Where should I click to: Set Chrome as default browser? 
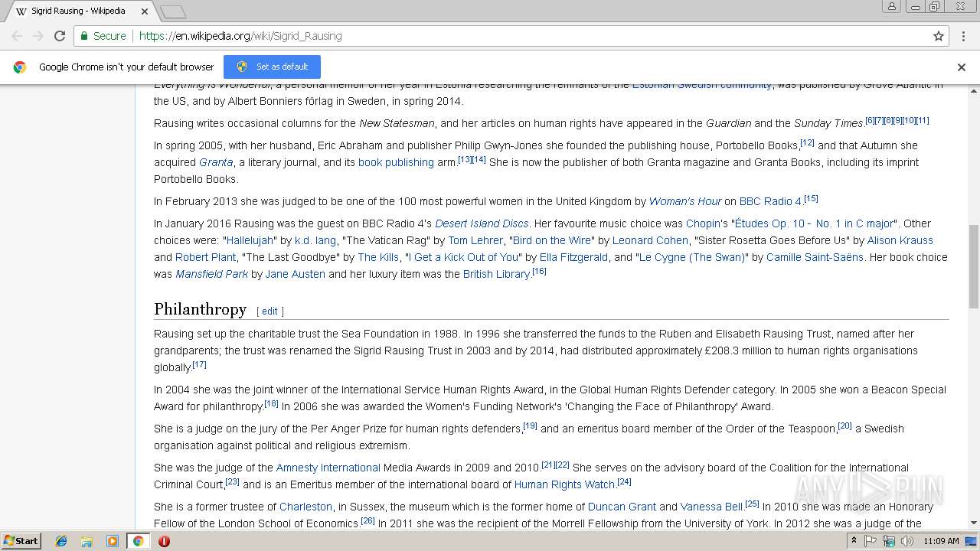[272, 67]
